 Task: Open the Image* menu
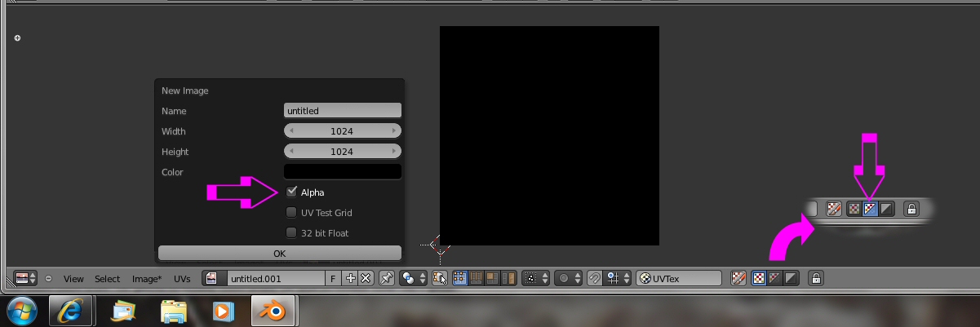[x=147, y=279]
